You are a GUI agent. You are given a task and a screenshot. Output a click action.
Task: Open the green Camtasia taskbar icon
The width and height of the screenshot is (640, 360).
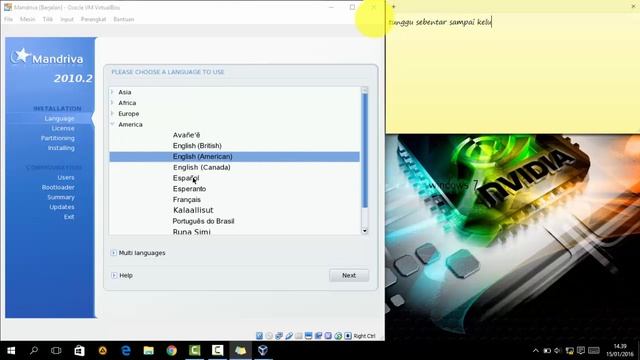pos(195,350)
